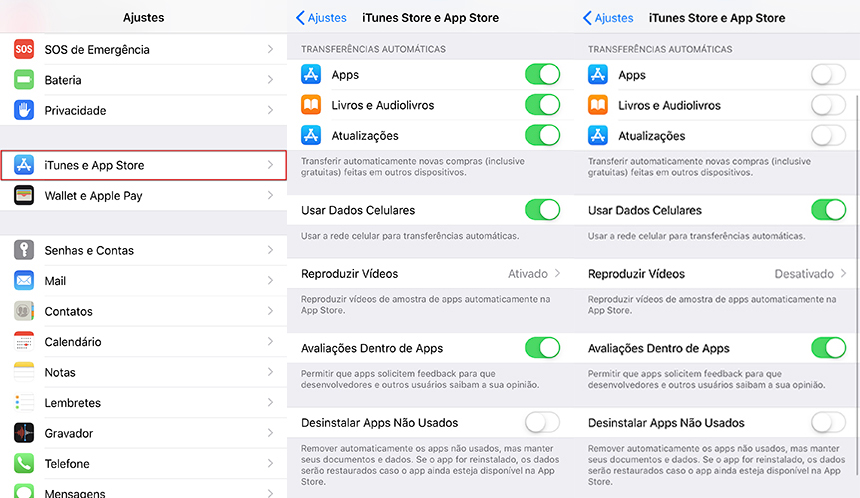This screenshot has width=860, height=498.
Task: Select the Telefone settings label
Action: pos(67,464)
